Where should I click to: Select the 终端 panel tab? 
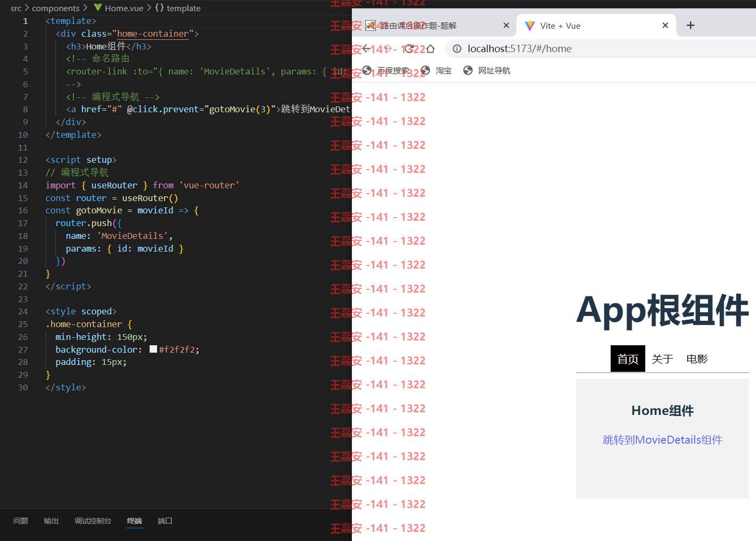tap(135, 521)
